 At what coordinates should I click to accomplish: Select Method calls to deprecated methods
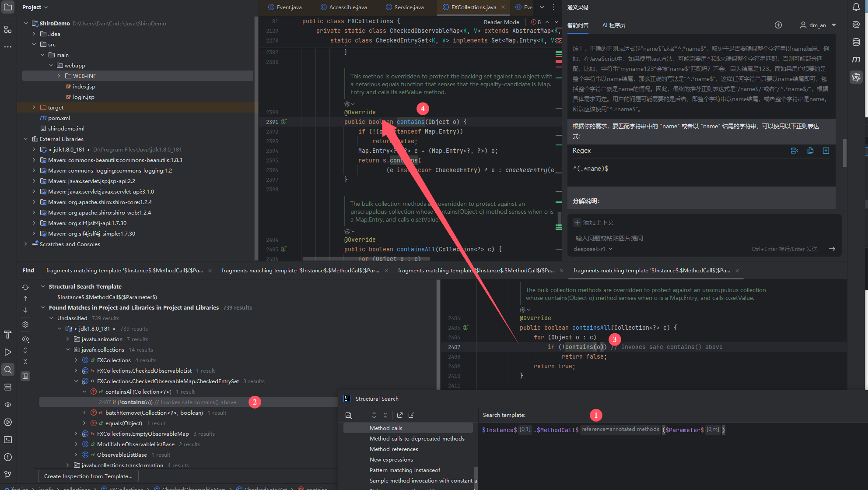(x=417, y=438)
